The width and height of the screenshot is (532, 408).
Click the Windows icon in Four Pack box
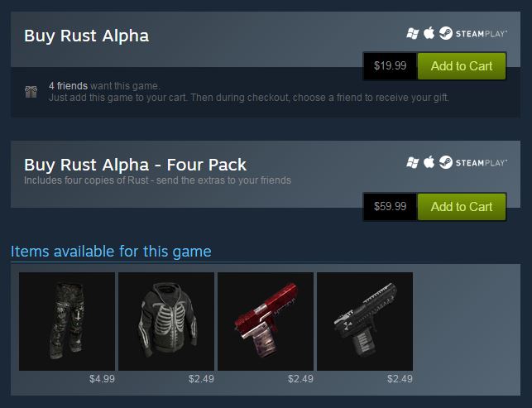[413, 162]
